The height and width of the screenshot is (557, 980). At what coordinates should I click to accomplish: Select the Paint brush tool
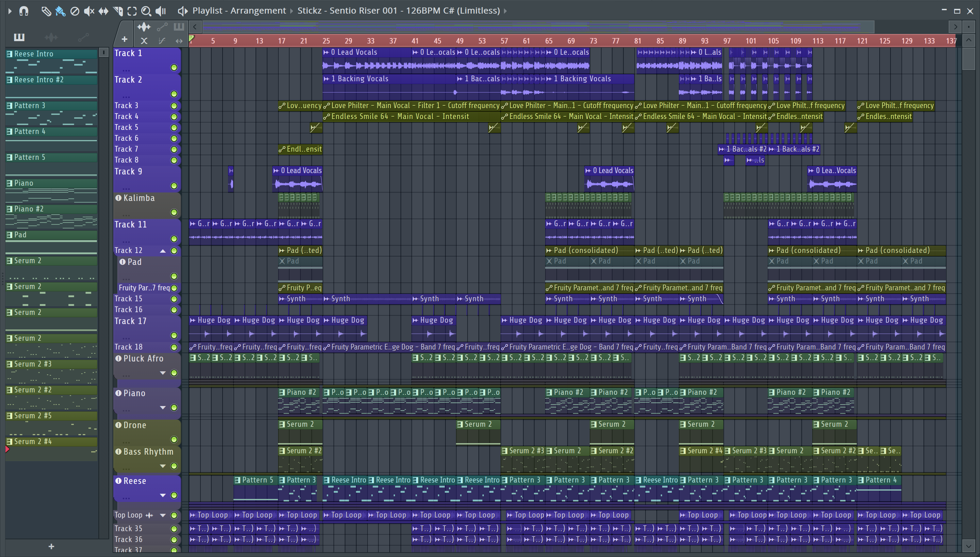pos(60,11)
